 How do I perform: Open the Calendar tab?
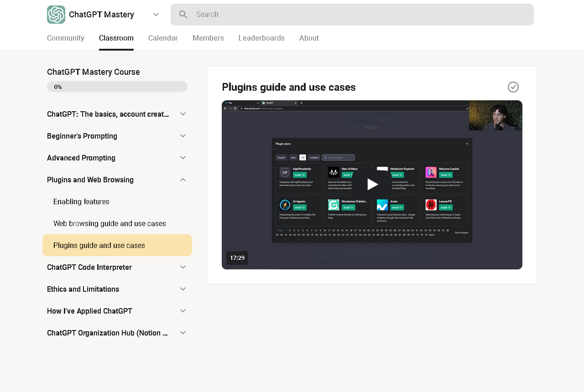point(163,38)
